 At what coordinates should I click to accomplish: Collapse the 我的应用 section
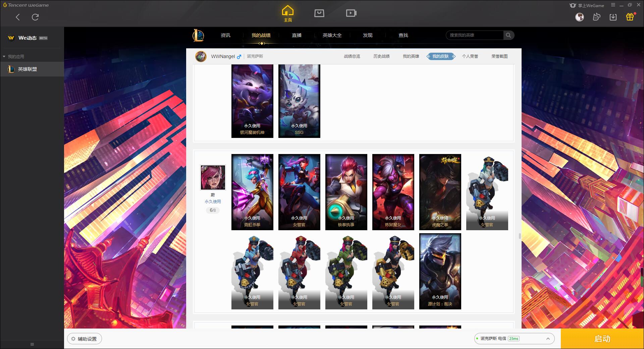point(13,56)
